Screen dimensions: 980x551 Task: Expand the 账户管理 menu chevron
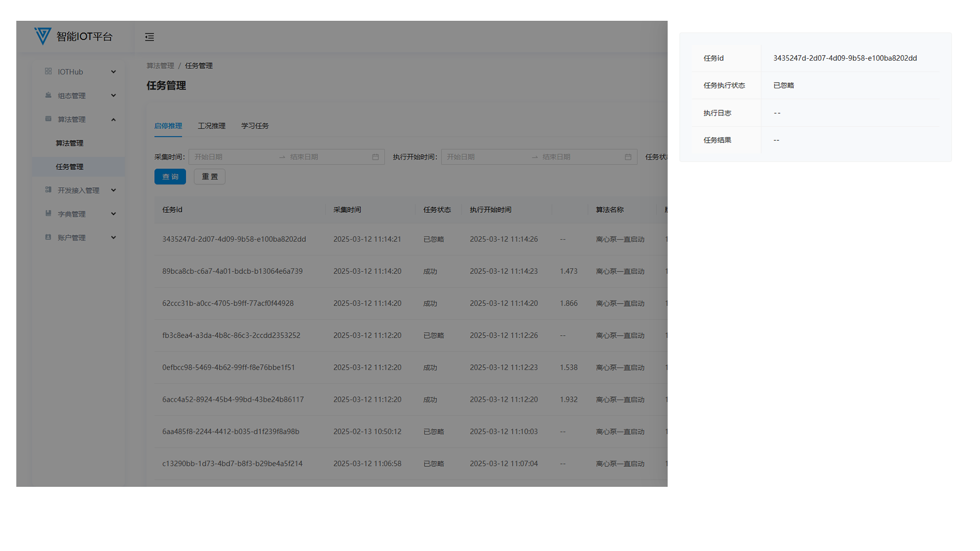(113, 237)
